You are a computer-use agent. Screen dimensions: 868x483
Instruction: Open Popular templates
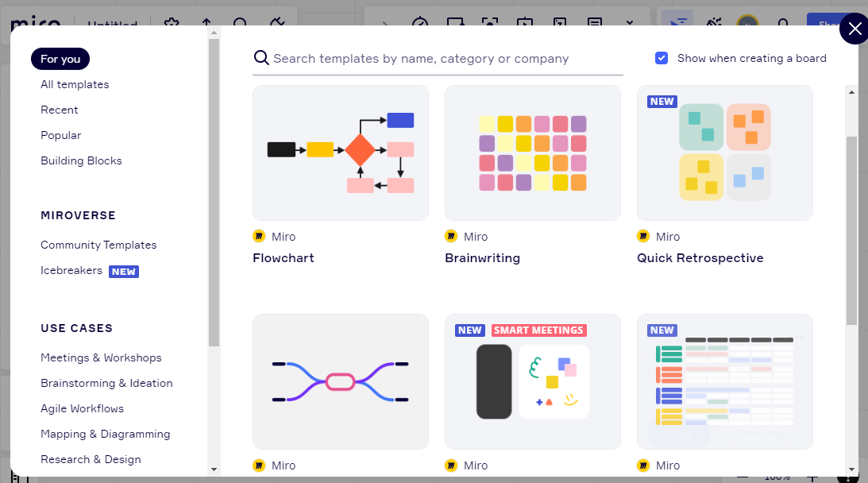(x=61, y=135)
